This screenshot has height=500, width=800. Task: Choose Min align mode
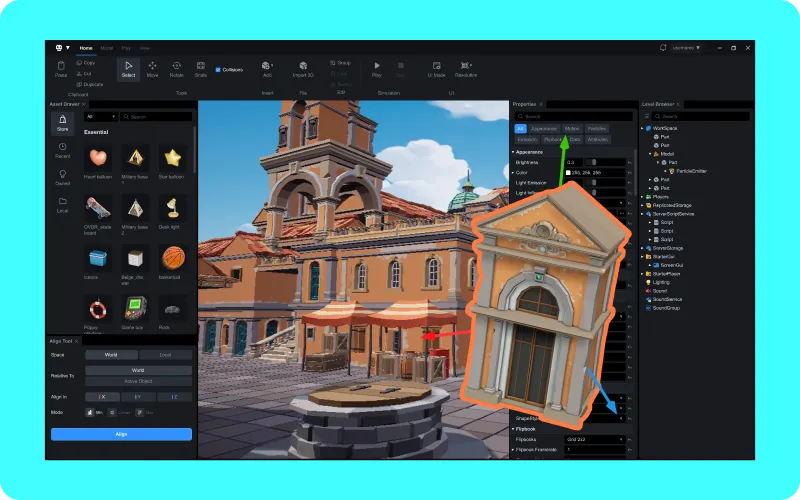click(94, 412)
